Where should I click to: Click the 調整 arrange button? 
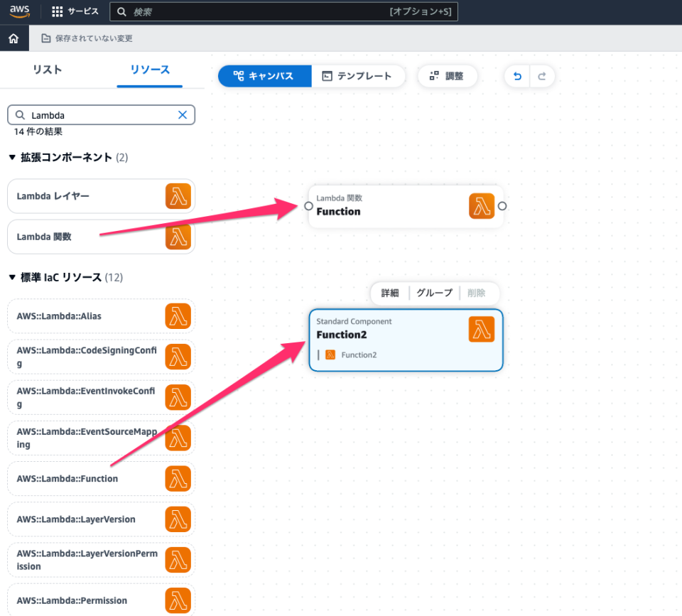coord(447,76)
